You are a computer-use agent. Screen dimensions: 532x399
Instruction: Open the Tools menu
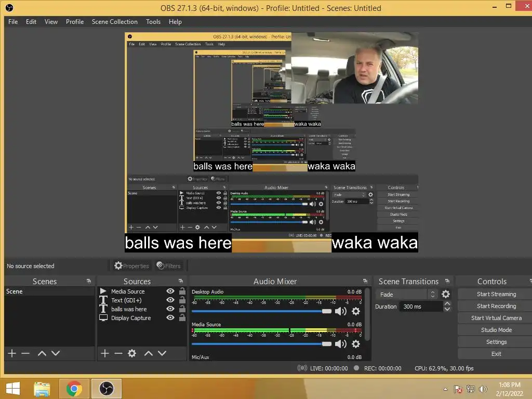(153, 22)
